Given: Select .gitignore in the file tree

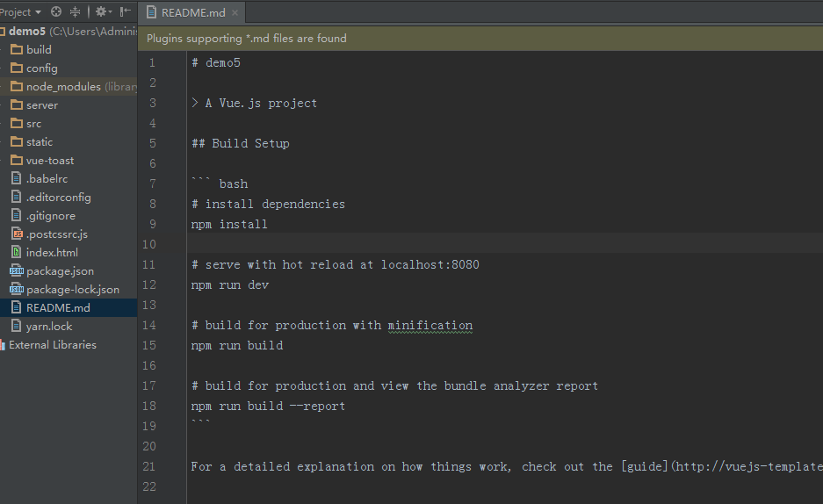Looking at the screenshot, I should point(51,215).
